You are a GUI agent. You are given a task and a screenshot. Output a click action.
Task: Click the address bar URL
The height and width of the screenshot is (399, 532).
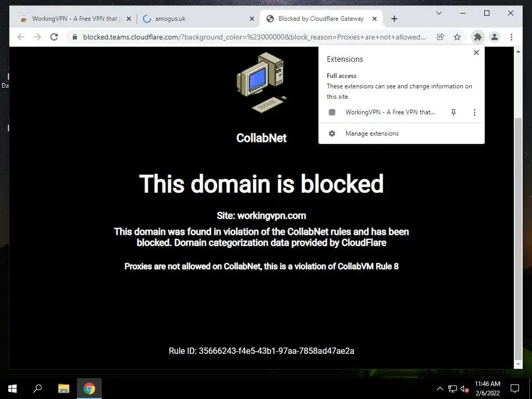click(254, 37)
